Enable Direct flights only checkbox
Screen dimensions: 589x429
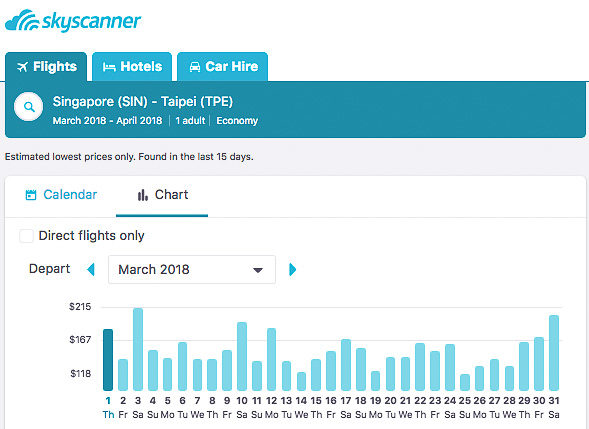coord(26,236)
